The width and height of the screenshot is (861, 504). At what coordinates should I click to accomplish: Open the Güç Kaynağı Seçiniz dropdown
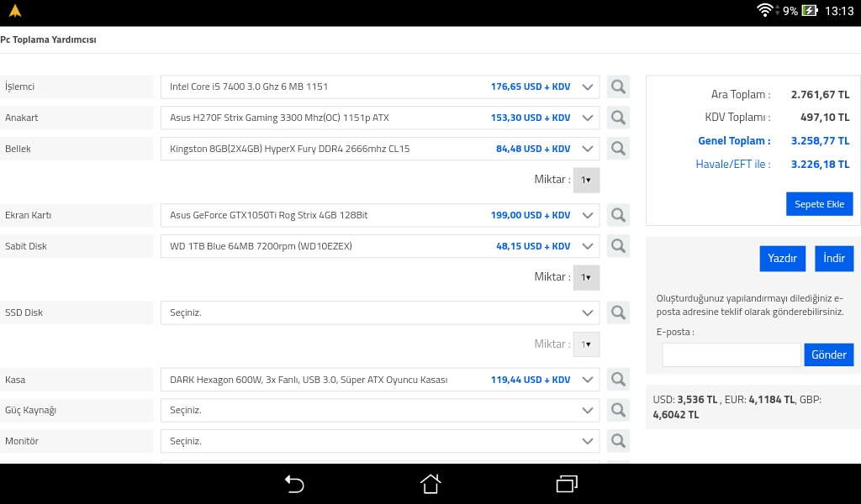(x=380, y=410)
